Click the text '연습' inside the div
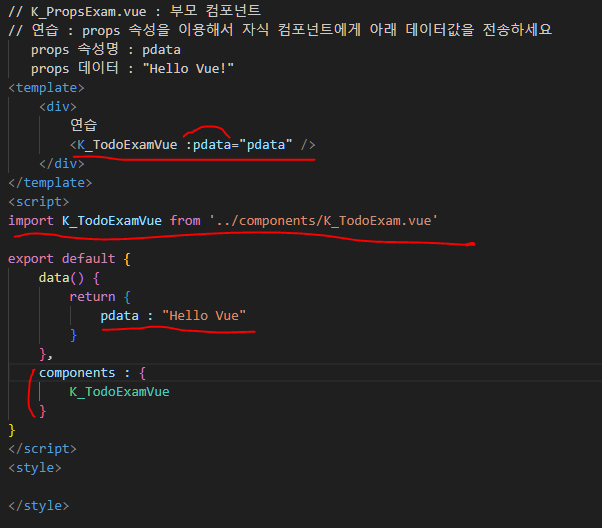The image size is (602, 528). tap(84, 125)
